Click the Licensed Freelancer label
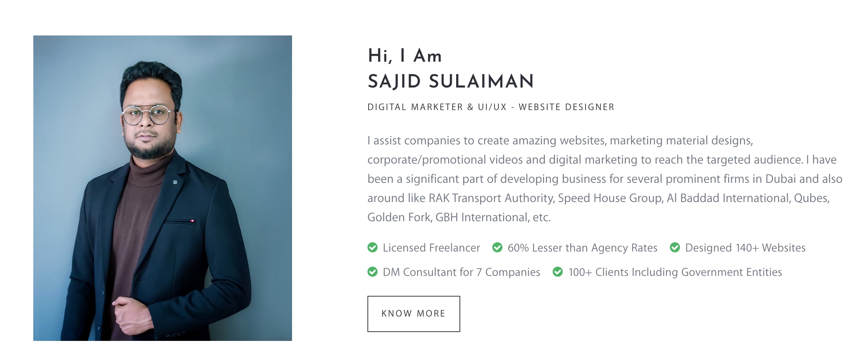Image resolution: width=868 pixels, height=359 pixels. [x=431, y=248]
